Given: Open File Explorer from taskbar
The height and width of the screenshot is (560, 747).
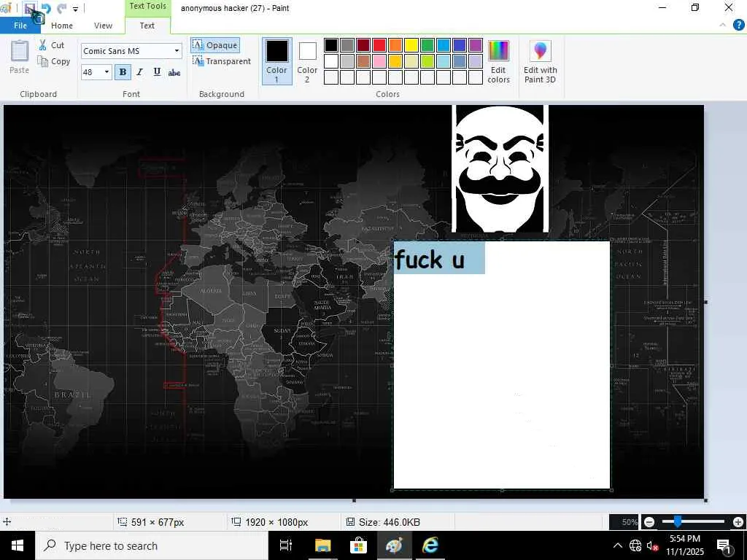Looking at the screenshot, I should click(322, 545).
